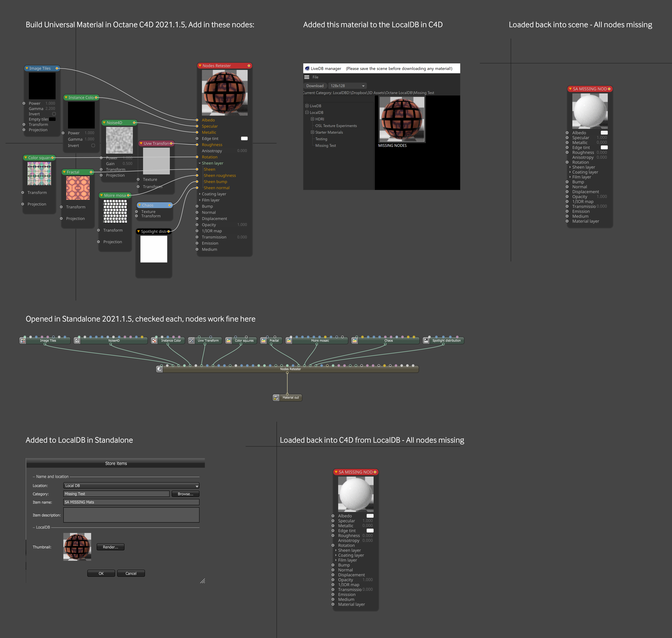Toggle the Invert checkbox on Image Tiles node
The height and width of the screenshot is (638, 672).
click(x=54, y=114)
